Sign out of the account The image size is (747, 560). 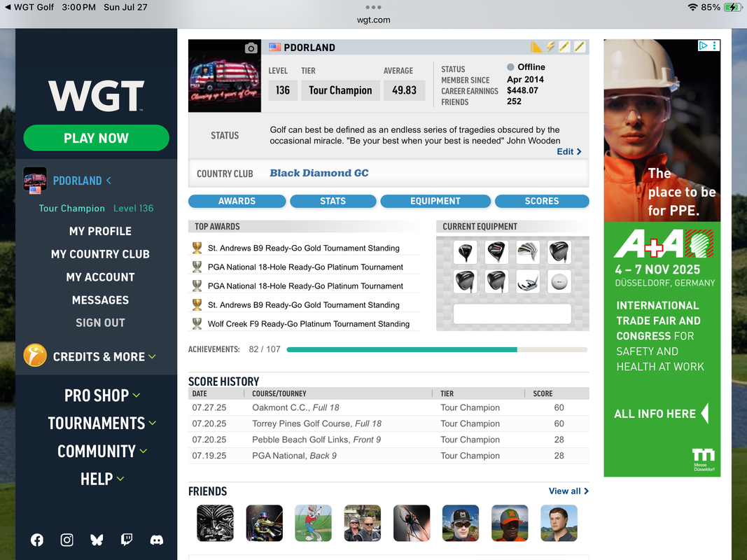(100, 323)
